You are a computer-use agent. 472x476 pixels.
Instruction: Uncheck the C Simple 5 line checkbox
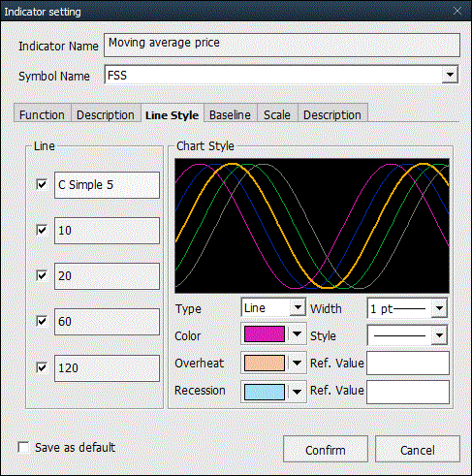pos(42,185)
